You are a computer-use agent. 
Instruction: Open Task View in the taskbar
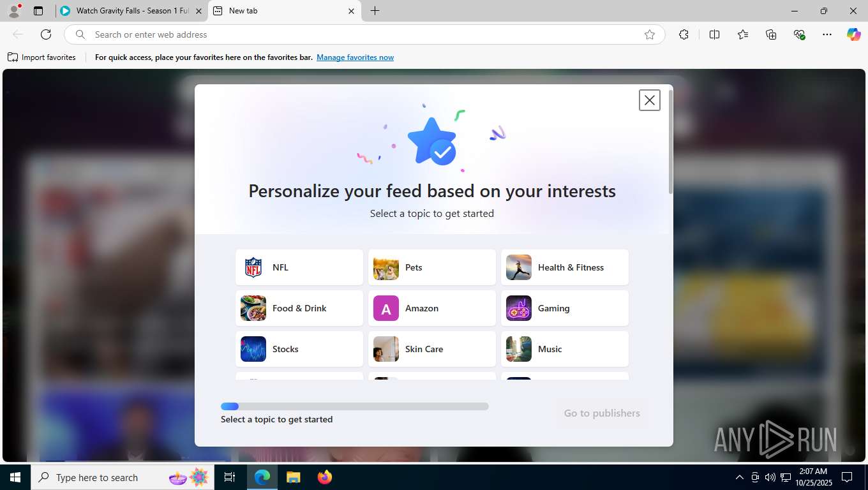(230, 477)
